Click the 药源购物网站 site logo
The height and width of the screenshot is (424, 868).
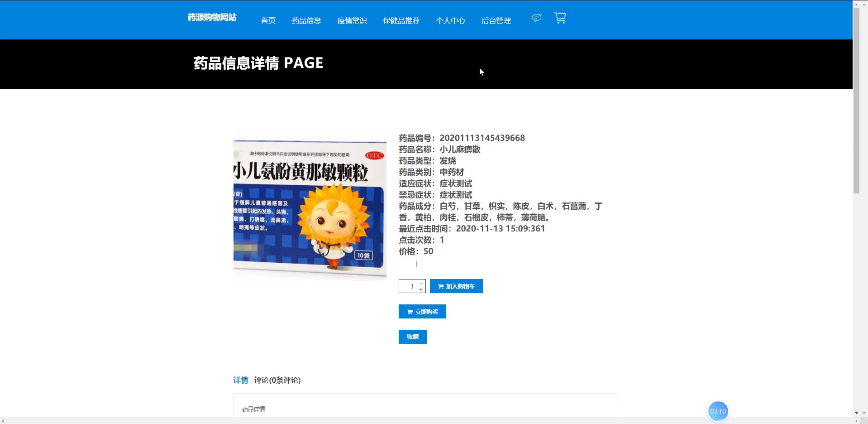(212, 17)
